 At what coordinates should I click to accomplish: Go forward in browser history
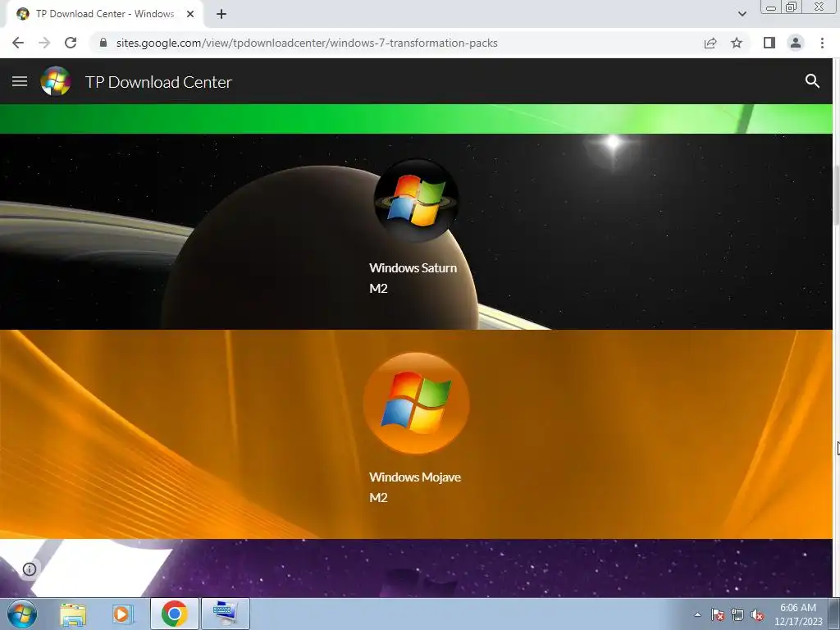44,43
